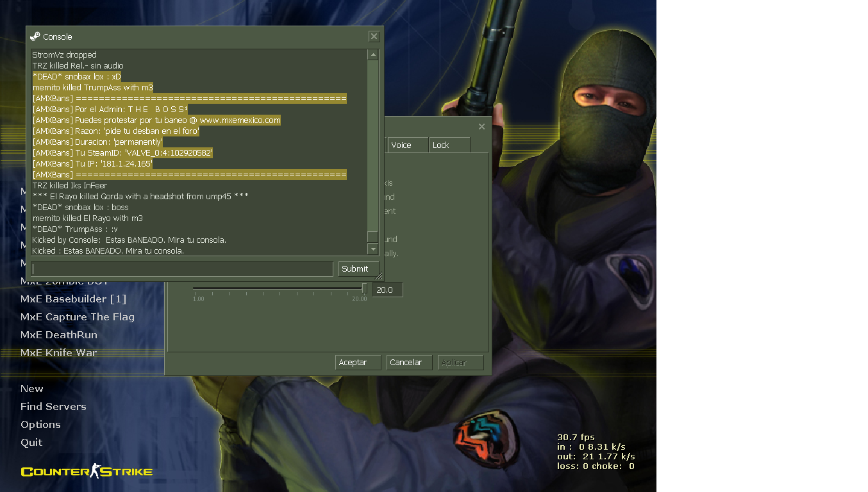This screenshot has height=492, width=868.
Task: Click the 'out: 21 1.77 k/s' readout
Action: point(596,457)
